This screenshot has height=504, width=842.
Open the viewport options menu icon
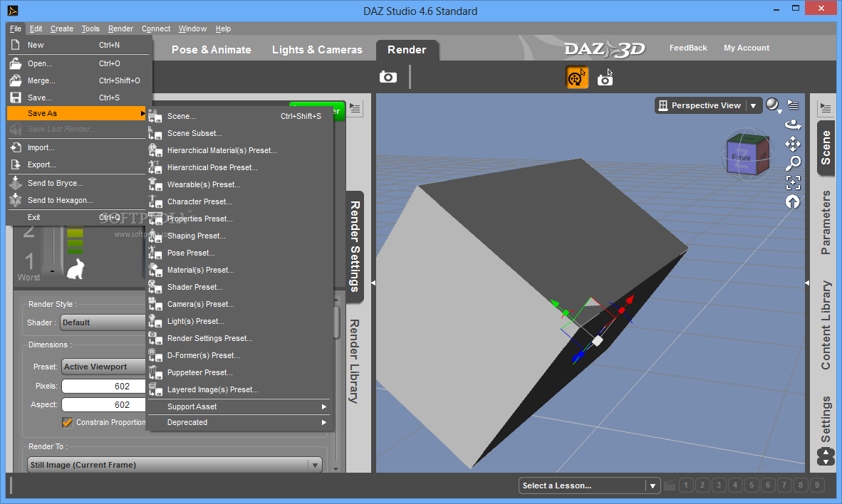[793, 105]
